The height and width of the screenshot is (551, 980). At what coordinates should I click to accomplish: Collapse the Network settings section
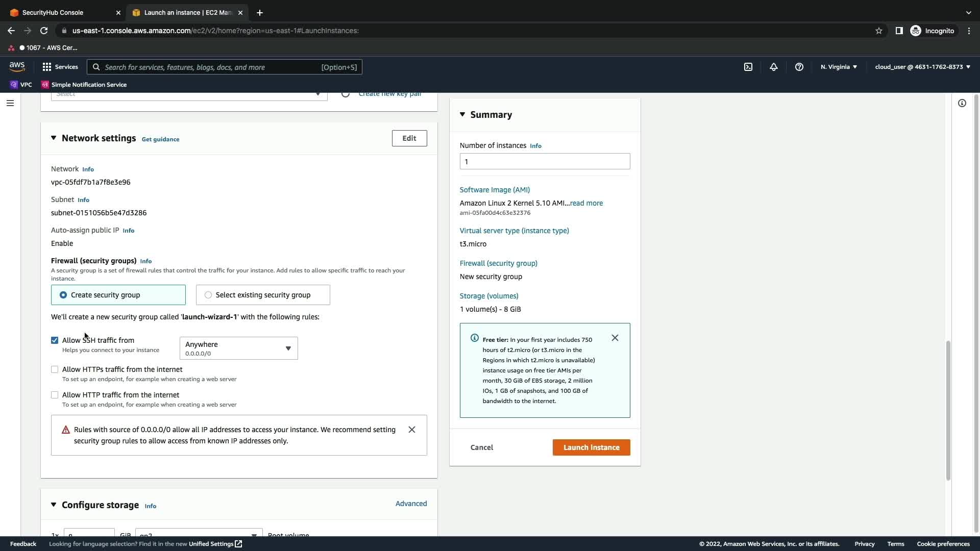click(x=54, y=138)
